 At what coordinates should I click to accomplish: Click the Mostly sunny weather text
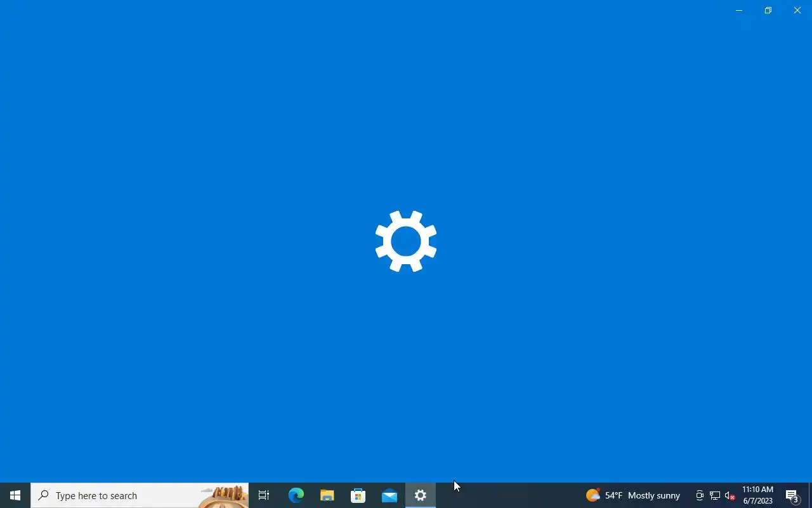(654, 495)
